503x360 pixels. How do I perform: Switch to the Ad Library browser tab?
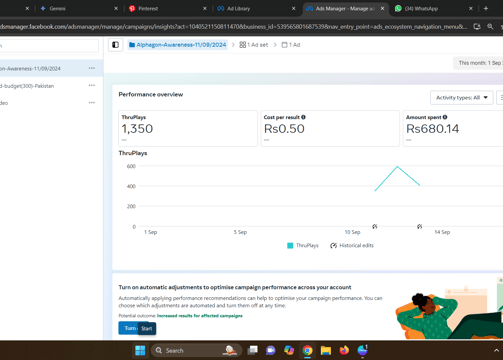[x=238, y=9]
